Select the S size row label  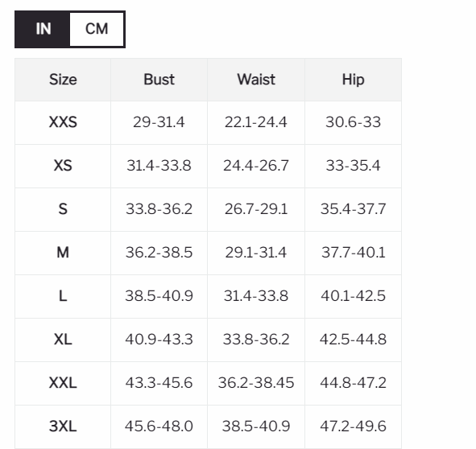click(63, 209)
